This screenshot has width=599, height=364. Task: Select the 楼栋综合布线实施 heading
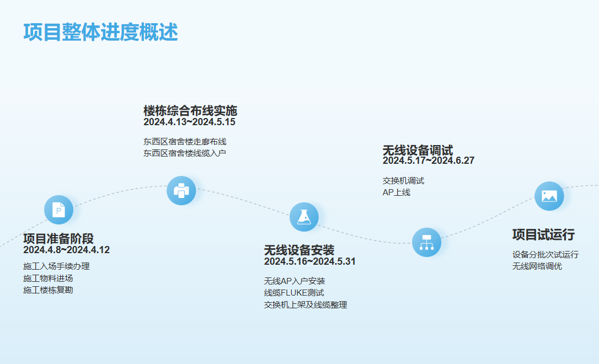(x=190, y=110)
